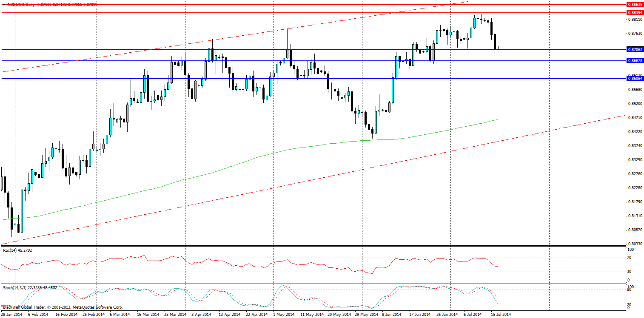Image resolution: width=644 pixels, height=318 pixels.
Task: Click the 1 May 2014 date label
Action: (284, 315)
